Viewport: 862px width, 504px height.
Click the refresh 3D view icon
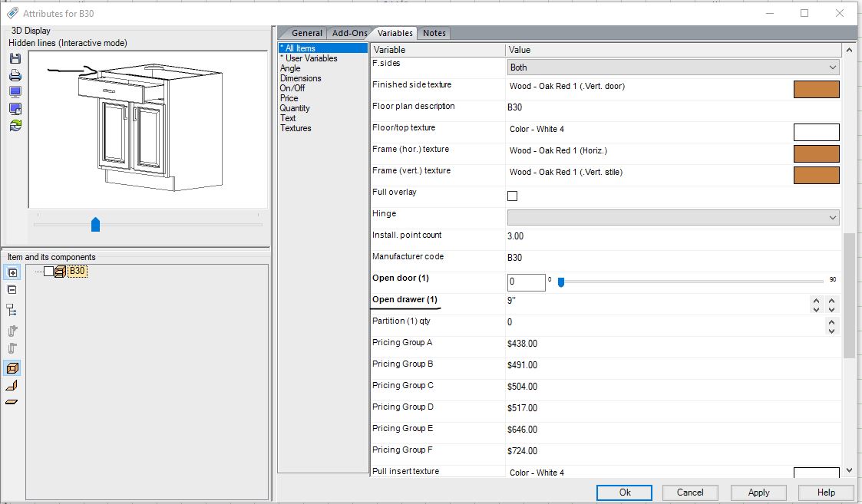point(15,125)
